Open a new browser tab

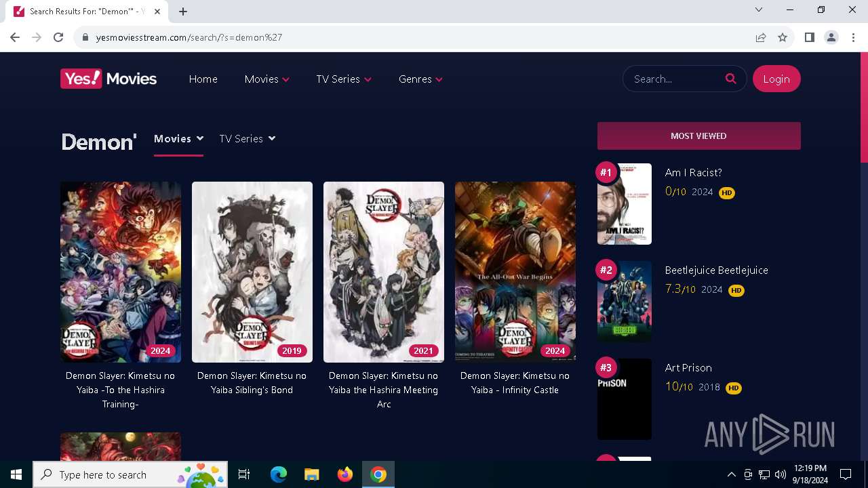click(183, 11)
